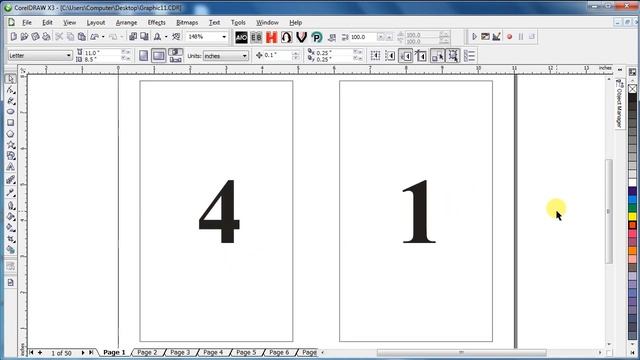Go to first page navigation arrow
The image size is (640, 360).
pyautogui.click(x=31, y=352)
